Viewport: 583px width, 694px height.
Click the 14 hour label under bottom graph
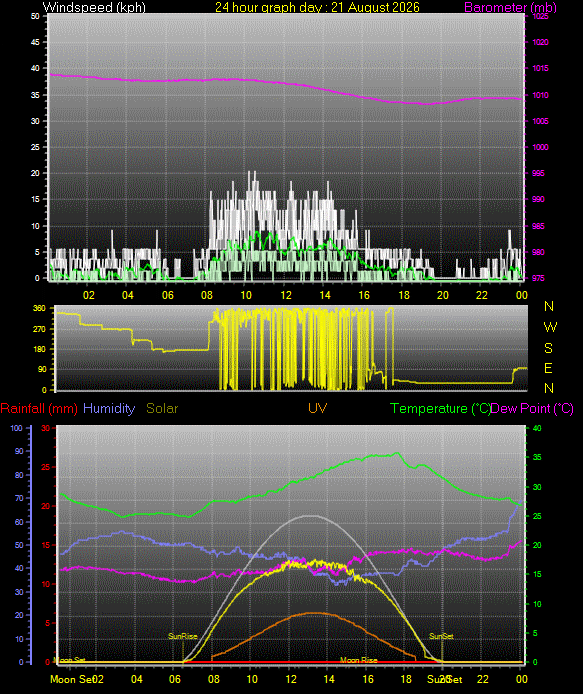coord(329,679)
